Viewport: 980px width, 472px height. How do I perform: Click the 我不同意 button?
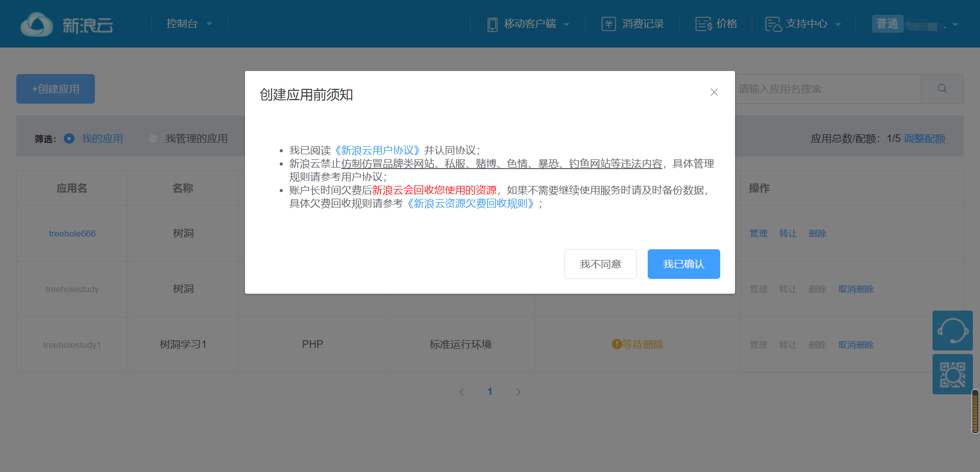(601, 264)
